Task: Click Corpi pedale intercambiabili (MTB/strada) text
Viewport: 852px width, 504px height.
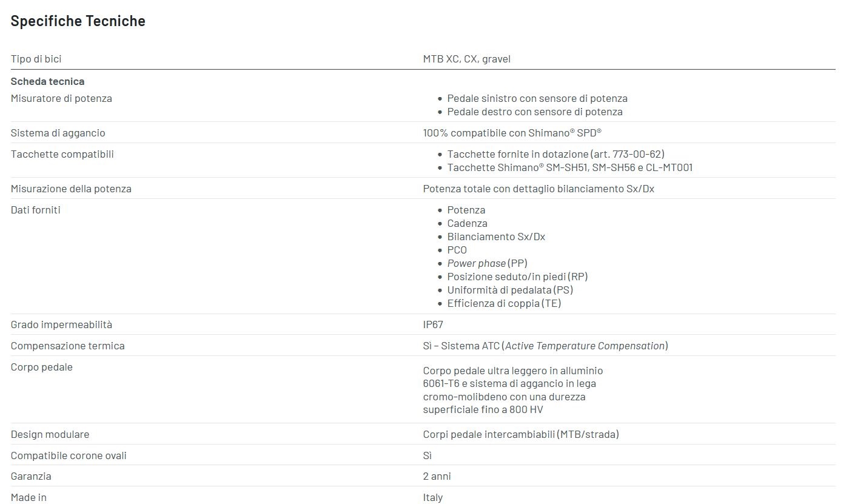Action: pos(520,434)
